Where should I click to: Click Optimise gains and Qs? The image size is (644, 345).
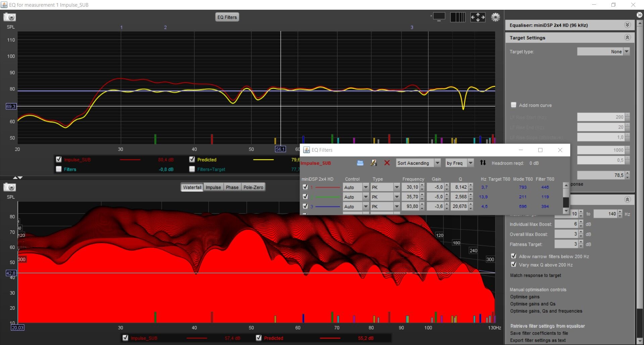(533, 304)
